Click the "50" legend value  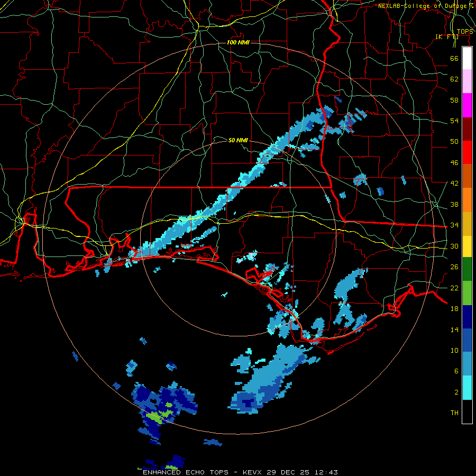click(x=454, y=142)
